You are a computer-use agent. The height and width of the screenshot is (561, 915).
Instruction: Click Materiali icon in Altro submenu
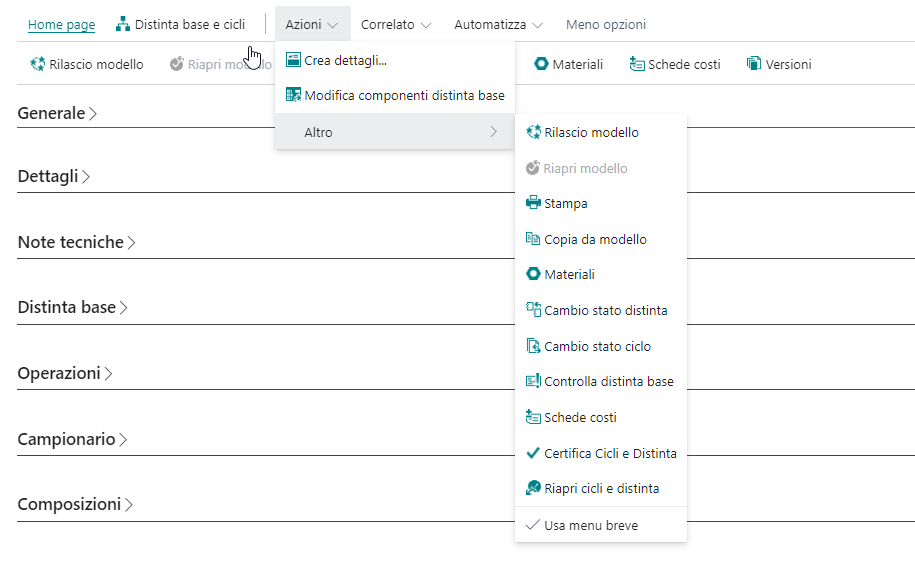[x=533, y=274]
